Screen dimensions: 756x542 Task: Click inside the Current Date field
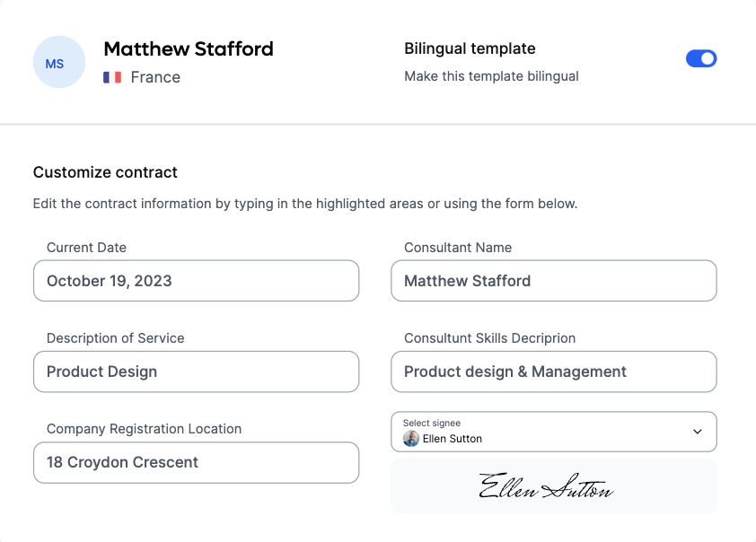(x=196, y=281)
